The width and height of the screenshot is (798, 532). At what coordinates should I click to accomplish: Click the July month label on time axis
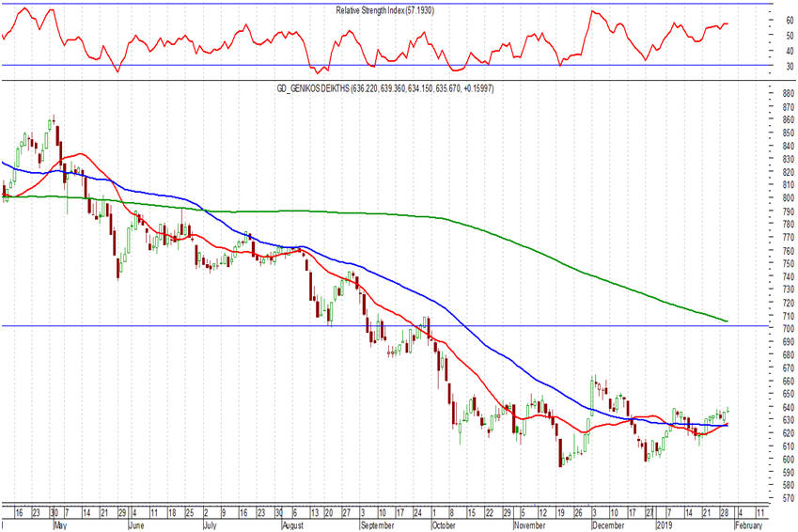(x=210, y=525)
